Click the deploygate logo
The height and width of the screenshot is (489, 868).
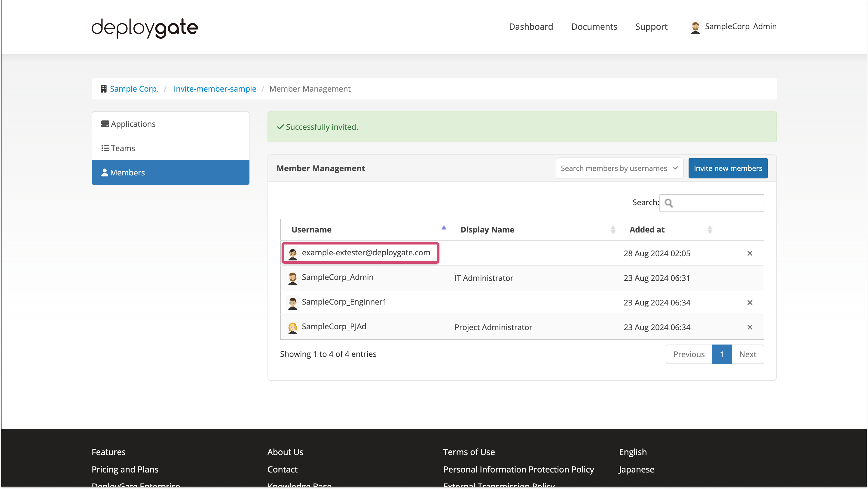click(144, 28)
